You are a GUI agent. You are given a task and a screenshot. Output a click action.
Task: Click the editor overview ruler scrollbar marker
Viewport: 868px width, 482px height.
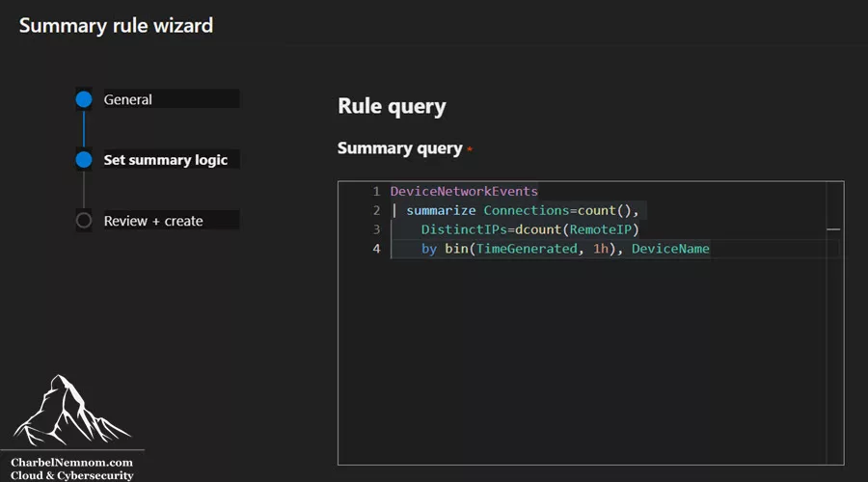pos(833,229)
